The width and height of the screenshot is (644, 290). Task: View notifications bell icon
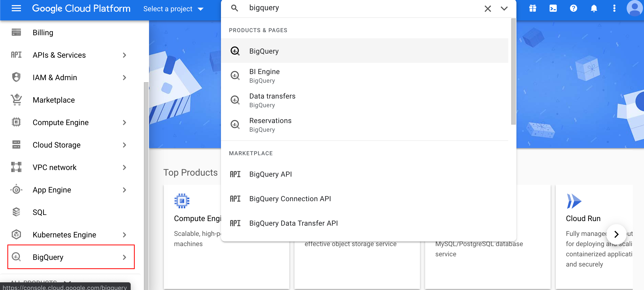pyautogui.click(x=594, y=8)
